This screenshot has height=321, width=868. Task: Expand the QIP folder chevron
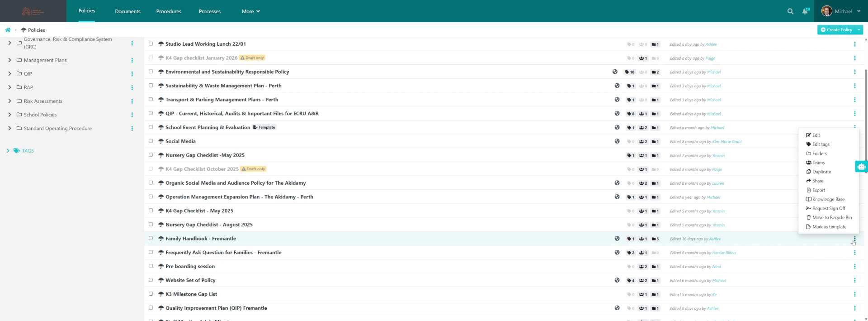9,73
